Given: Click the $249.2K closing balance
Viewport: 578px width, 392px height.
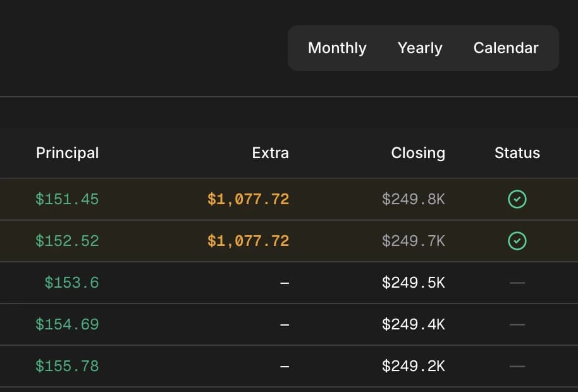Looking at the screenshot, I should (414, 366).
